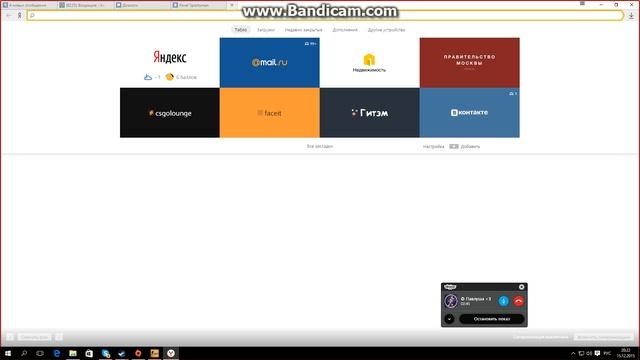Click Остановить показ in Skype widget
Image resolution: width=640 pixels, height=360 pixels.
pyautogui.click(x=492, y=319)
